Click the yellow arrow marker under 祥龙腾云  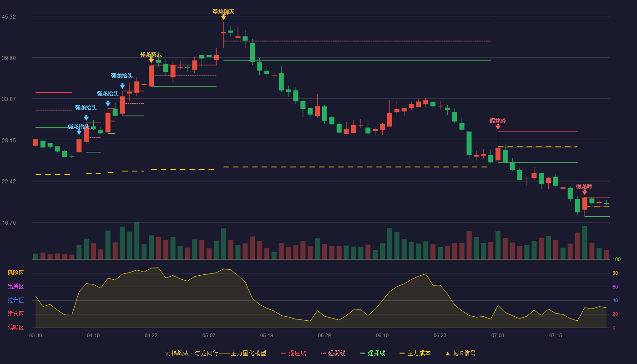pos(151,60)
